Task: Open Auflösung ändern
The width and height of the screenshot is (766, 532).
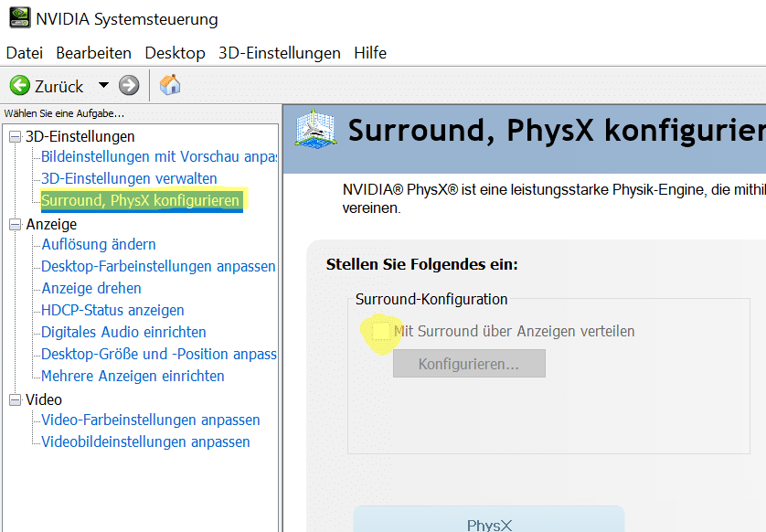Action: [99, 244]
